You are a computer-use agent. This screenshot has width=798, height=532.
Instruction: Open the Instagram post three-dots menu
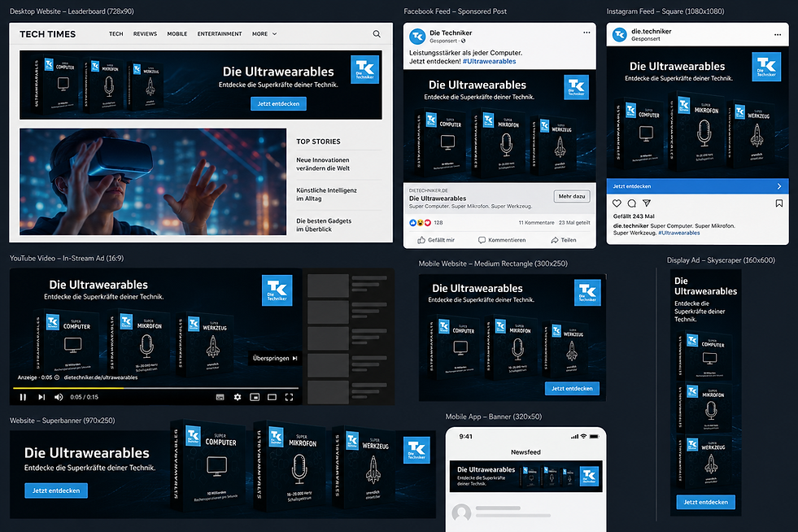[x=778, y=35]
